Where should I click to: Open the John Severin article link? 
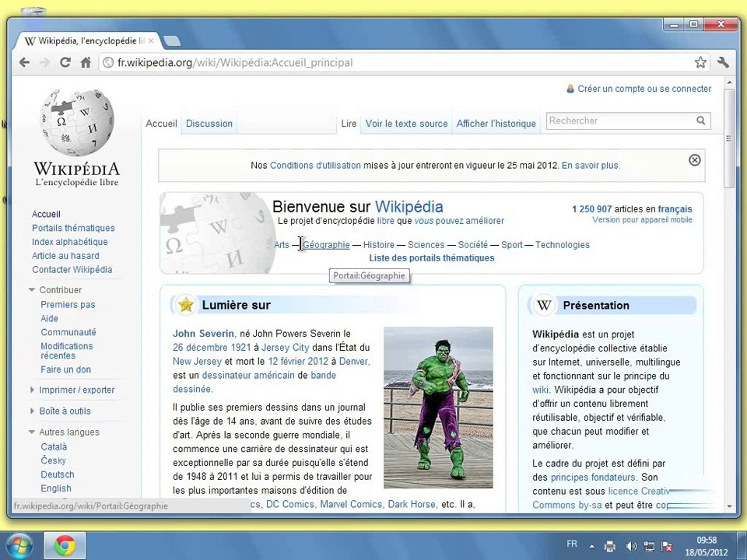(203, 334)
